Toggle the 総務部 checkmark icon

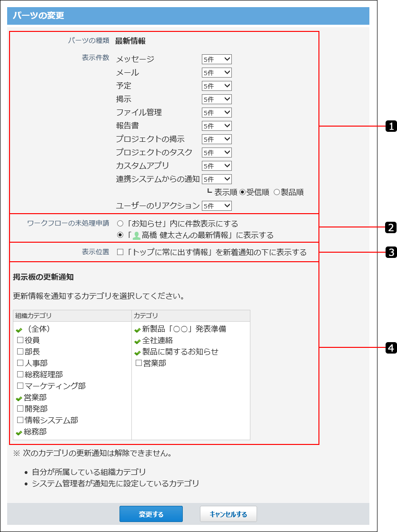pyautogui.click(x=19, y=433)
